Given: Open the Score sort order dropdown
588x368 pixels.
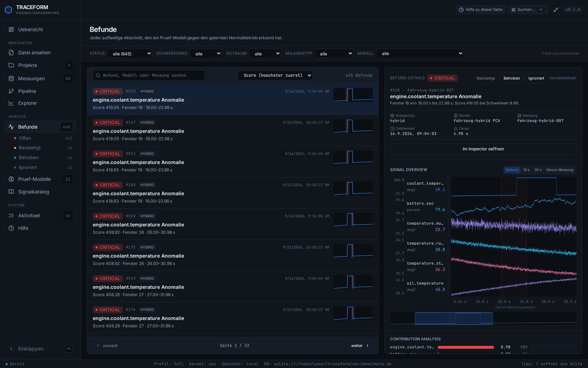Looking at the screenshot, I should click(x=275, y=76).
